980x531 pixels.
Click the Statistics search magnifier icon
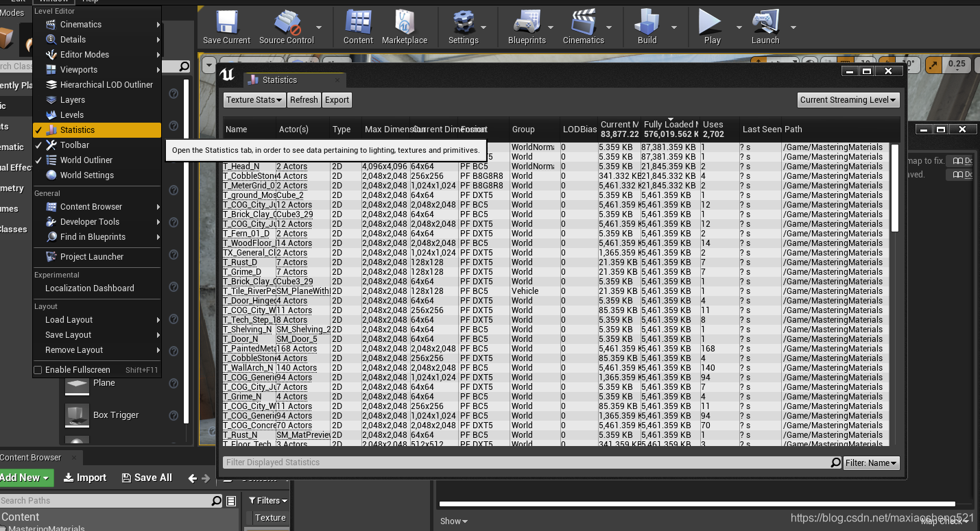pyautogui.click(x=836, y=463)
